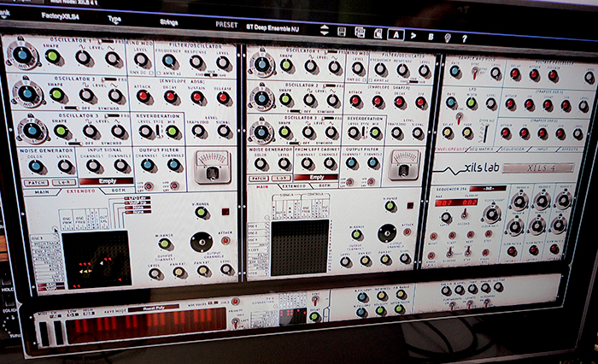
Task: Click the left cabinet VU meter
Action: pos(213,167)
